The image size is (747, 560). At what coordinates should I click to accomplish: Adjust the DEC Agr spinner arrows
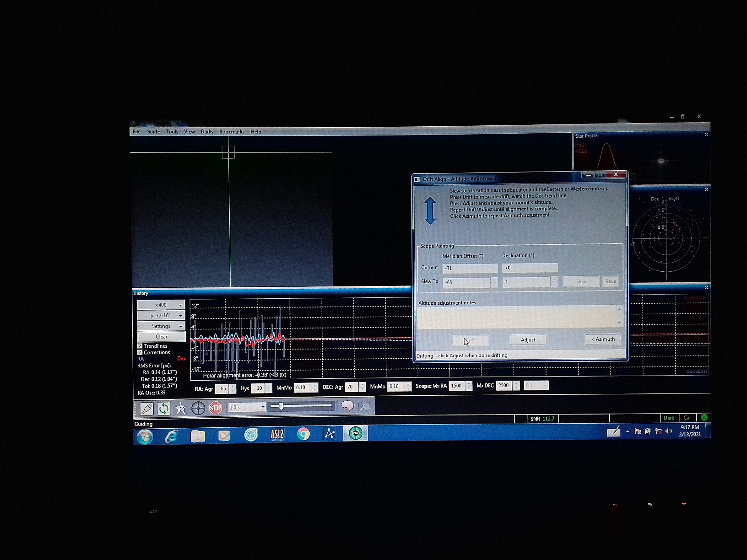click(363, 387)
